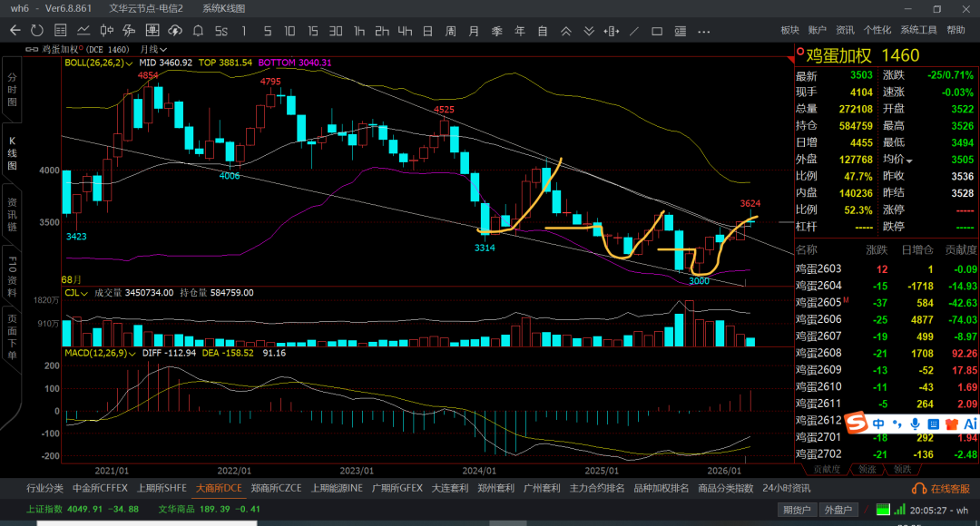980x526 pixels.
Task: Toggle the chain link icon beside 鸡蛋加权
Action: [x=34, y=49]
